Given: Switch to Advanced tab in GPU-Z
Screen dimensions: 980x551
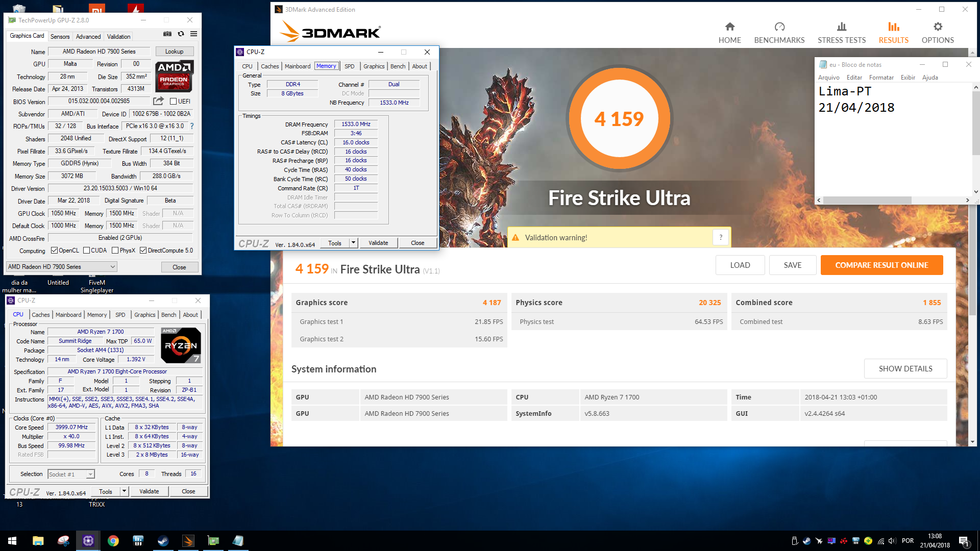Looking at the screenshot, I should click(88, 37).
